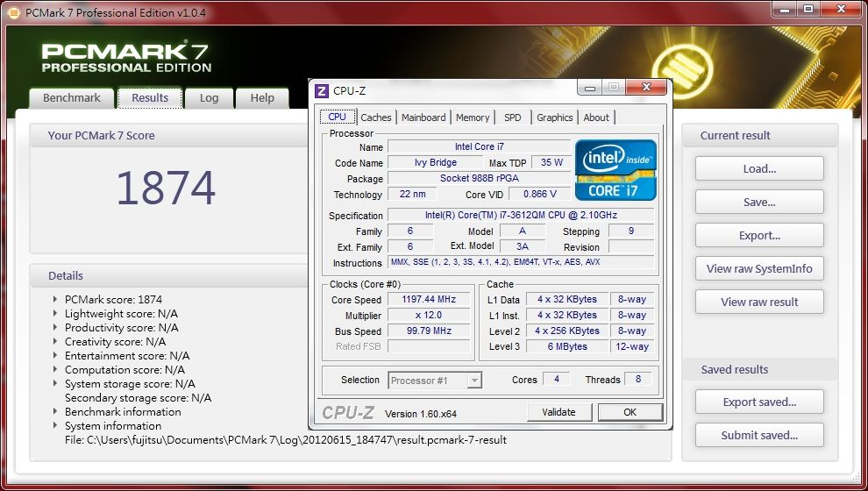Close the CPU-Z window
868x491 pixels.
pos(645,87)
